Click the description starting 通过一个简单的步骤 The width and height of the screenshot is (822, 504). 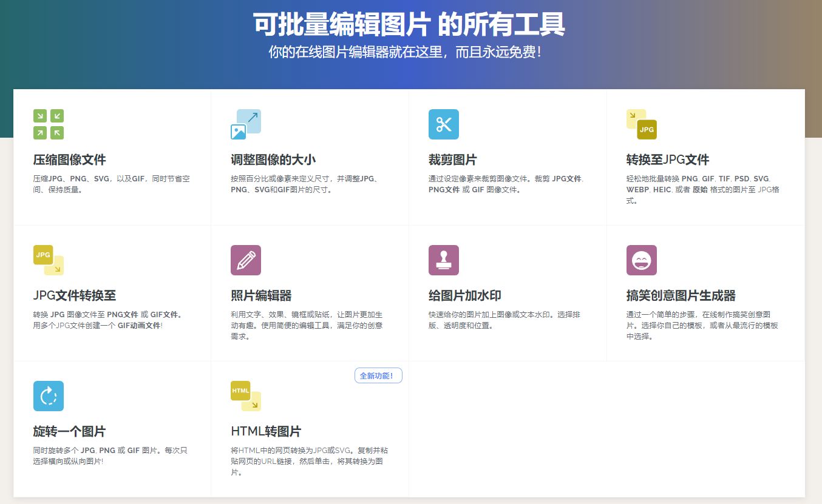click(x=702, y=326)
